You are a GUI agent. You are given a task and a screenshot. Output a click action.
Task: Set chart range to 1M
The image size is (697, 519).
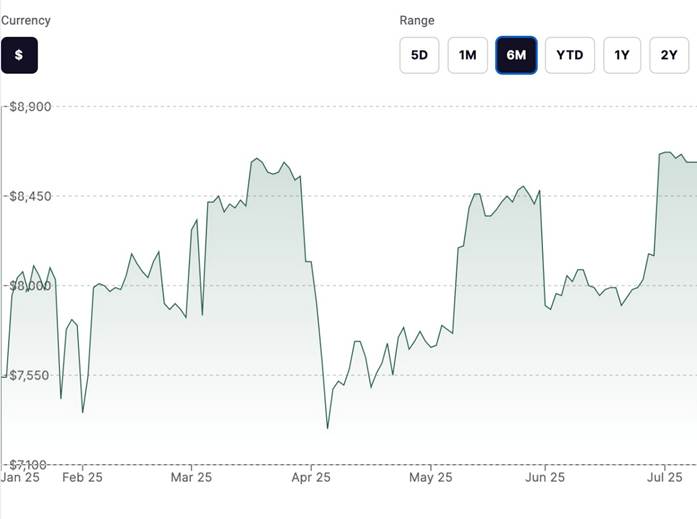click(467, 55)
